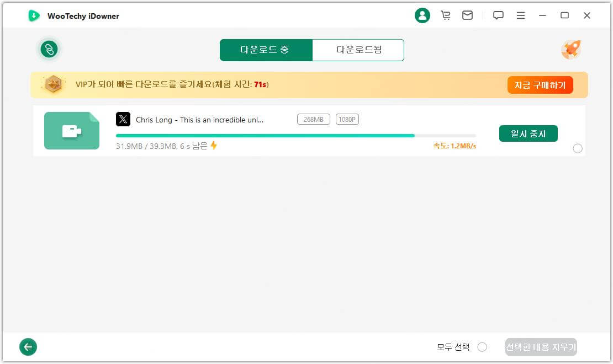Click the 268MB file size badge
Screen dimensions: 613x364
(313, 119)
